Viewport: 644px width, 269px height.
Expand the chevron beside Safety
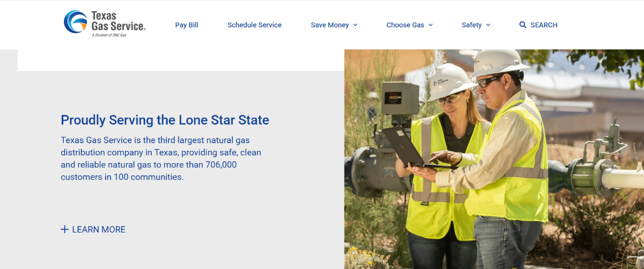[x=488, y=25]
